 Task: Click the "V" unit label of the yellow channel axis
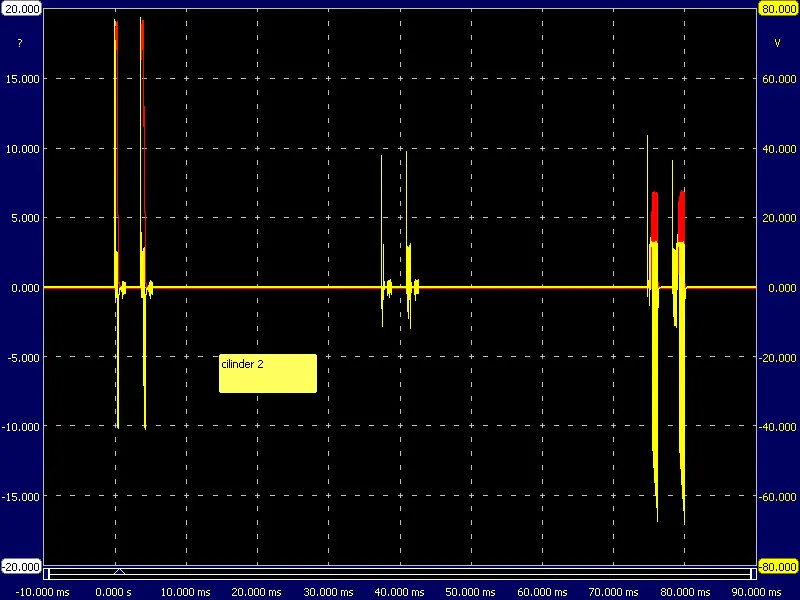(777, 43)
